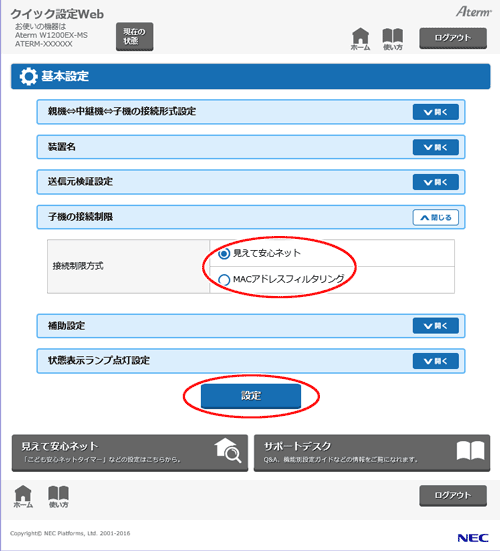The image size is (500, 551).
Task: Click the 補助設定 header text
Action: pos(66,325)
